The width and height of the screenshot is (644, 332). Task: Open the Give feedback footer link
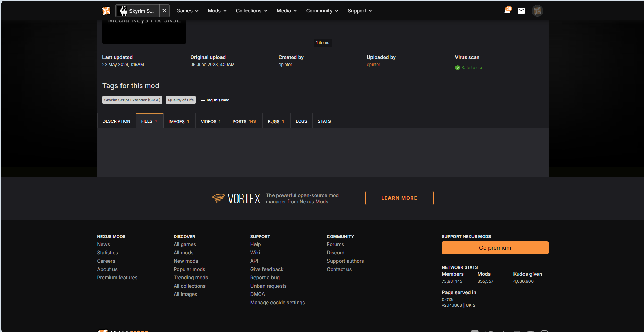point(267,269)
